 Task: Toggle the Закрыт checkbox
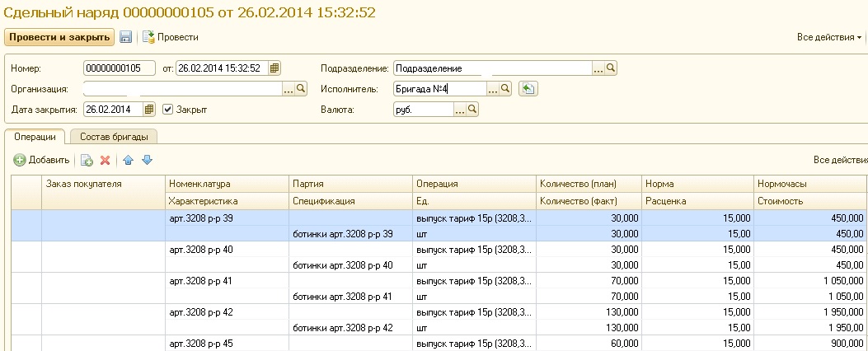point(168,109)
